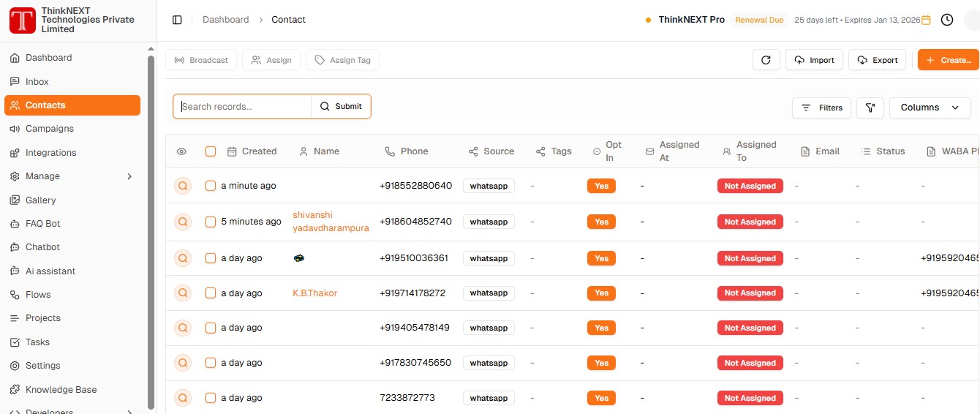Viewport: 980px width, 414px height.
Task: Check the box for shivanshi yadavdharampura row
Action: pos(211,222)
